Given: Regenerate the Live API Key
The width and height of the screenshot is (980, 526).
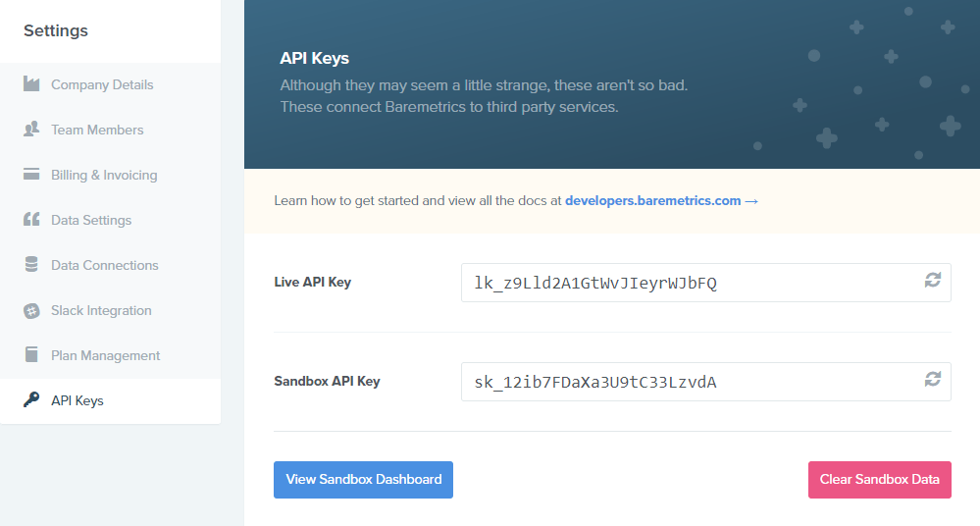Looking at the screenshot, I should [x=933, y=281].
